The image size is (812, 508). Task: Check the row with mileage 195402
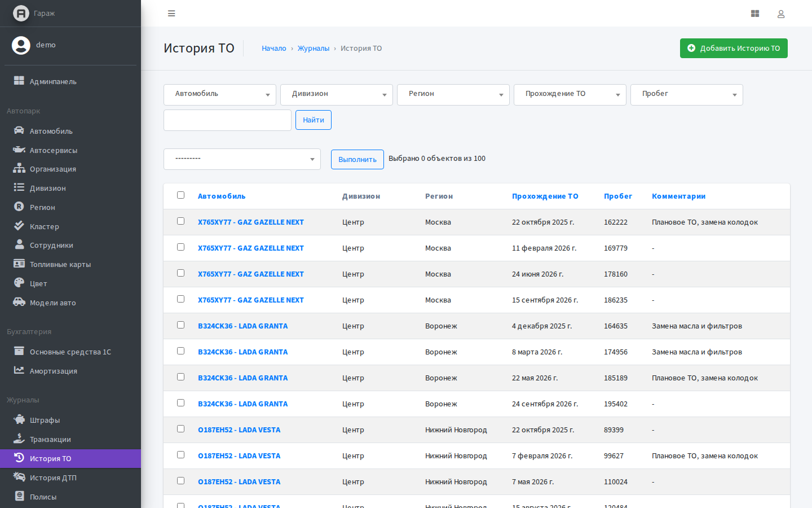(180, 403)
